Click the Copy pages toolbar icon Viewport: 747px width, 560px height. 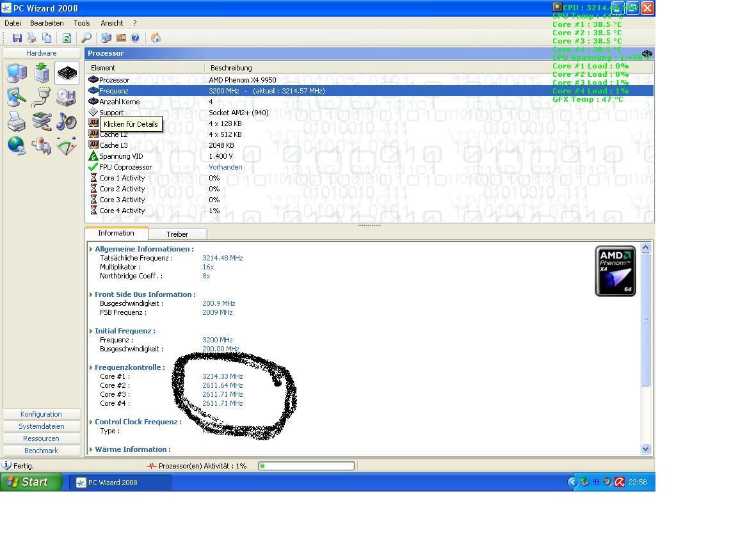[47, 38]
